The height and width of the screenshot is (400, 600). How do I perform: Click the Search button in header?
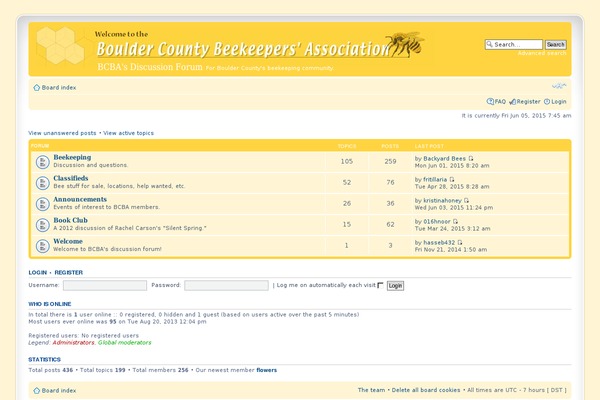(556, 45)
